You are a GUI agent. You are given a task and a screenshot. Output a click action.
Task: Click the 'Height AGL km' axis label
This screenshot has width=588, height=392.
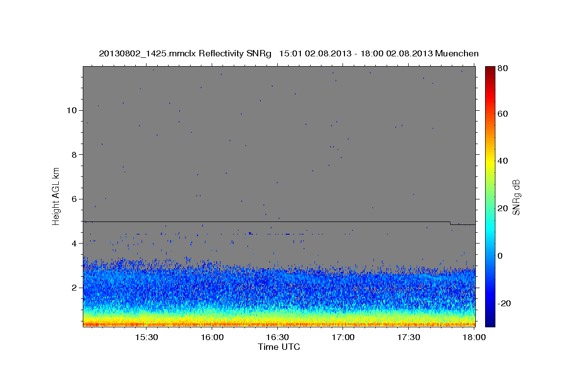click(x=56, y=196)
